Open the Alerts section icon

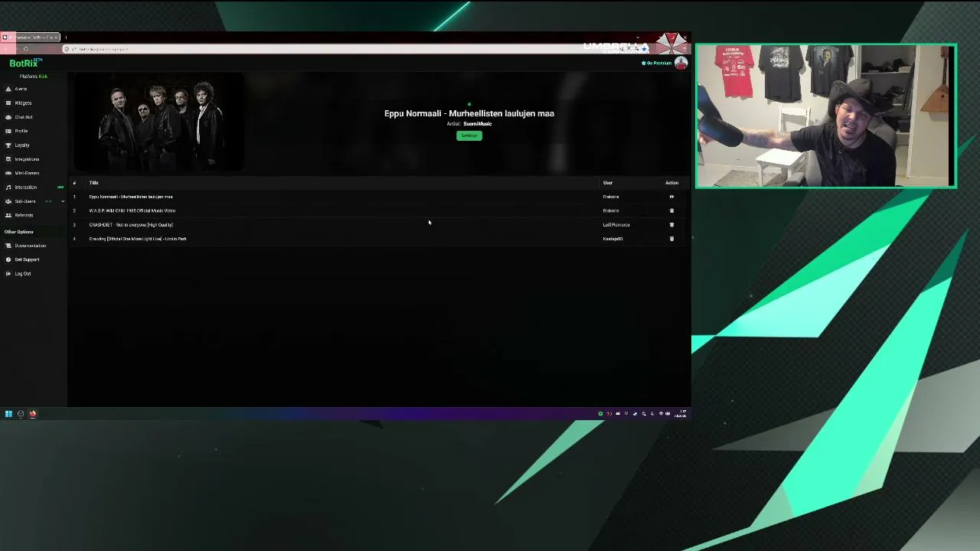(x=8, y=89)
